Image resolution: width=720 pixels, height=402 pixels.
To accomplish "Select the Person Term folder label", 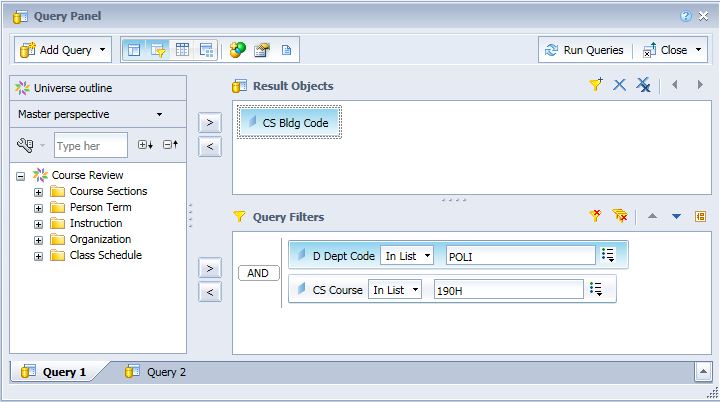I will 101,207.
